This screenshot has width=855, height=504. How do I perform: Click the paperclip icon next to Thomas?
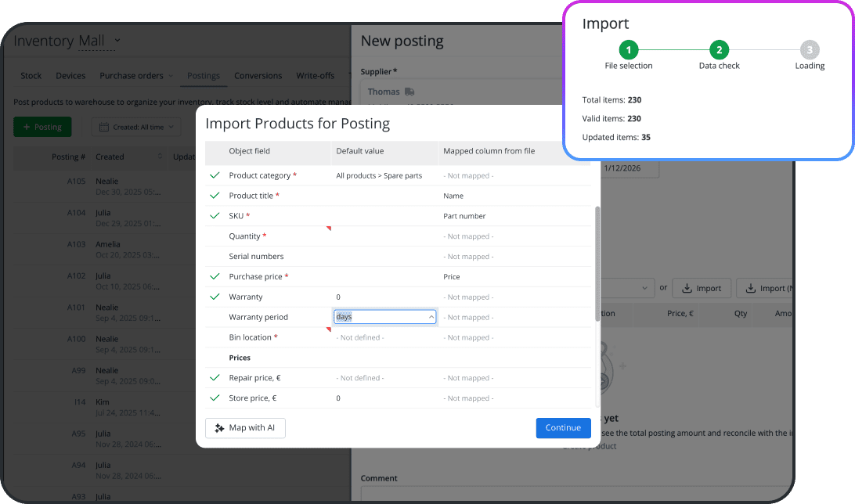[x=409, y=92]
